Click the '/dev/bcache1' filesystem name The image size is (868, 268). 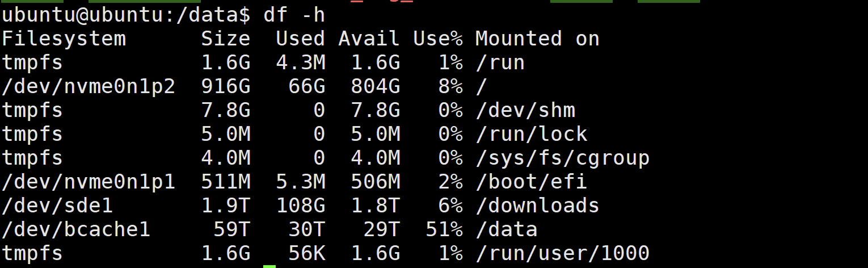click(76, 229)
